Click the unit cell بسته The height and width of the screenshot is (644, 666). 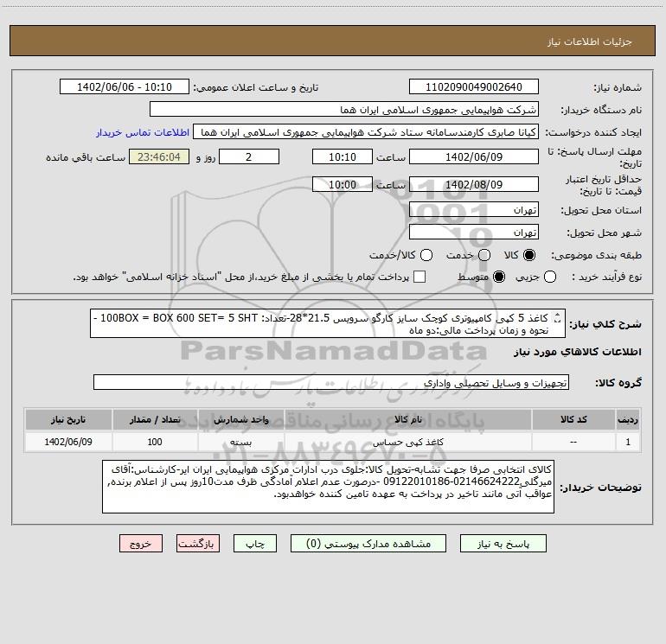pyautogui.click(x=240, y=442)
